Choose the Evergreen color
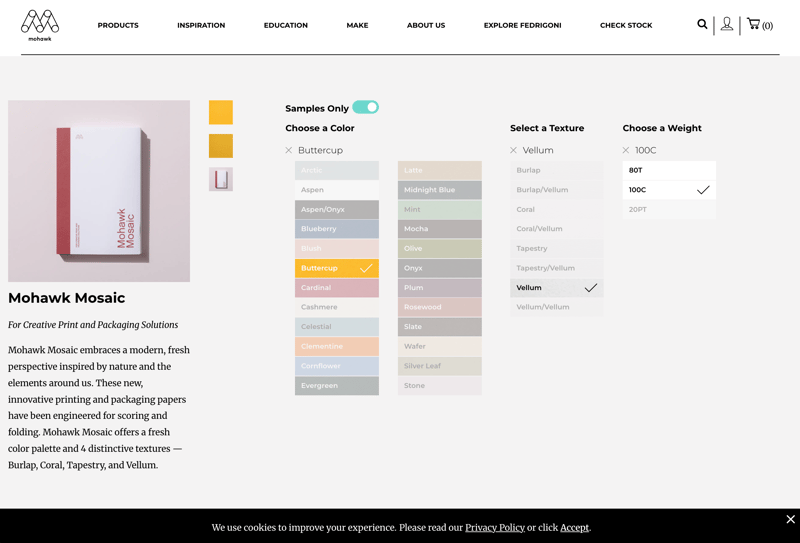The width and height of the screenshot is (800, 543). [337, 386]
